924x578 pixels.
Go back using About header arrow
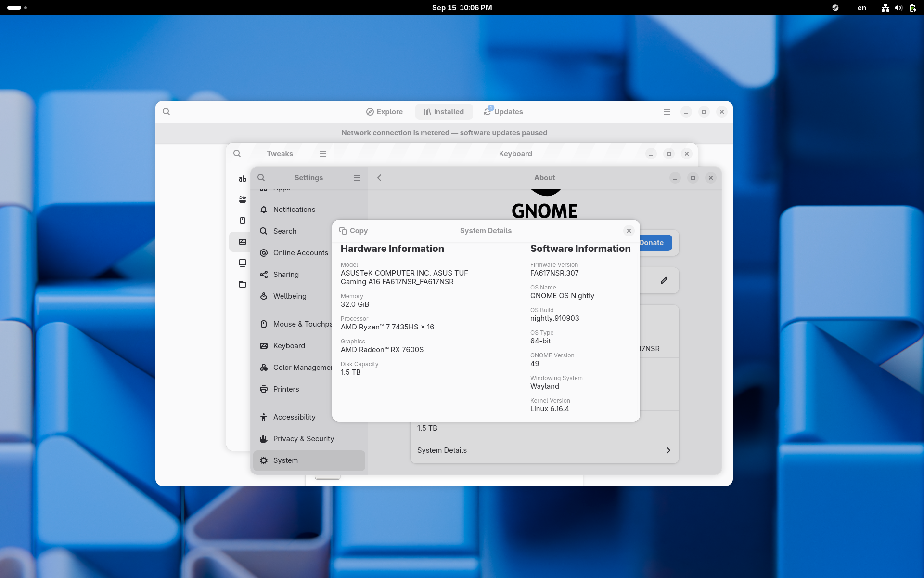coord(379,178)
